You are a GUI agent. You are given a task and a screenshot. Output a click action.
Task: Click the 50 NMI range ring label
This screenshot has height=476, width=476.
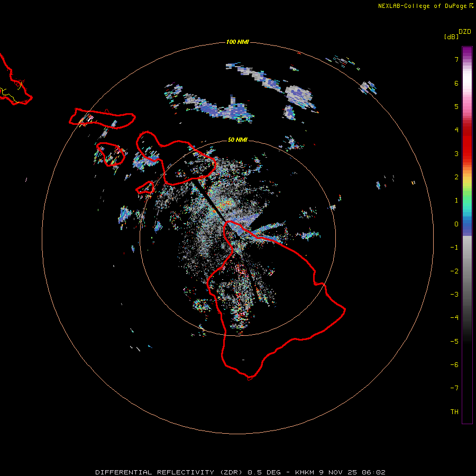[237, 140]
